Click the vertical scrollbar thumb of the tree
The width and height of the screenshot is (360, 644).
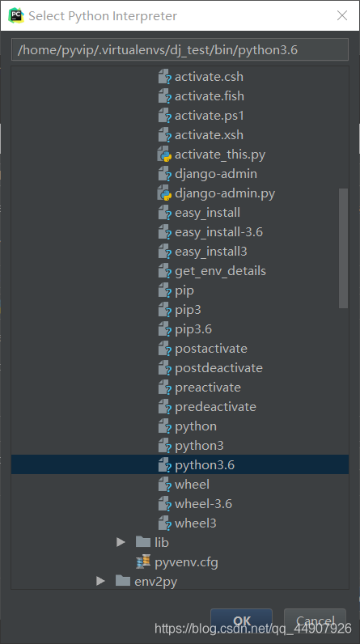pyautogui.click(x=344, y=248)
